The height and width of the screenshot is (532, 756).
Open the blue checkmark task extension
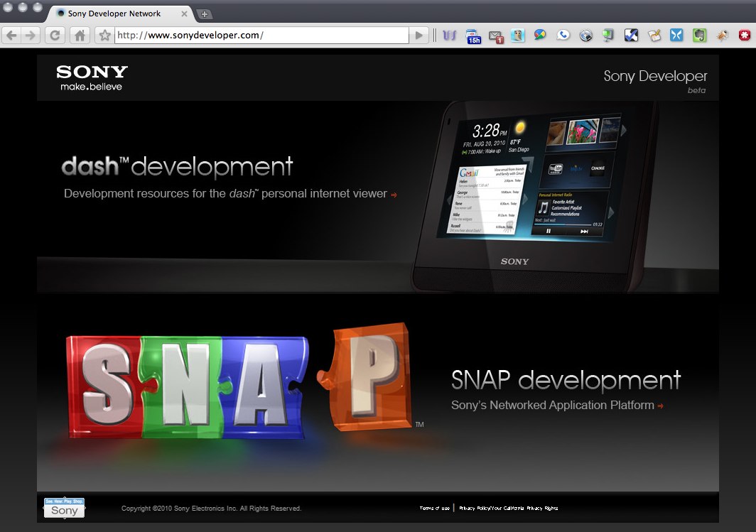631,36
